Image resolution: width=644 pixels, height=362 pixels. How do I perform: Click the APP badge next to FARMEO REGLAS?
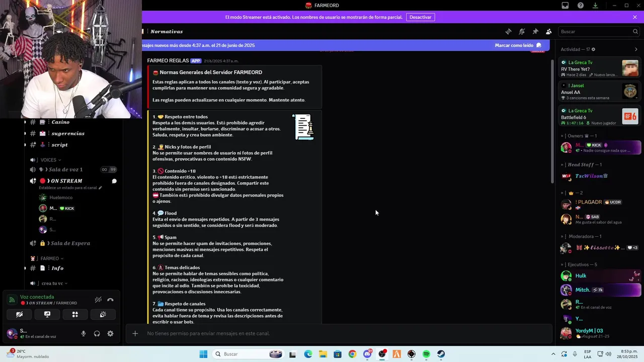[196, 61]
